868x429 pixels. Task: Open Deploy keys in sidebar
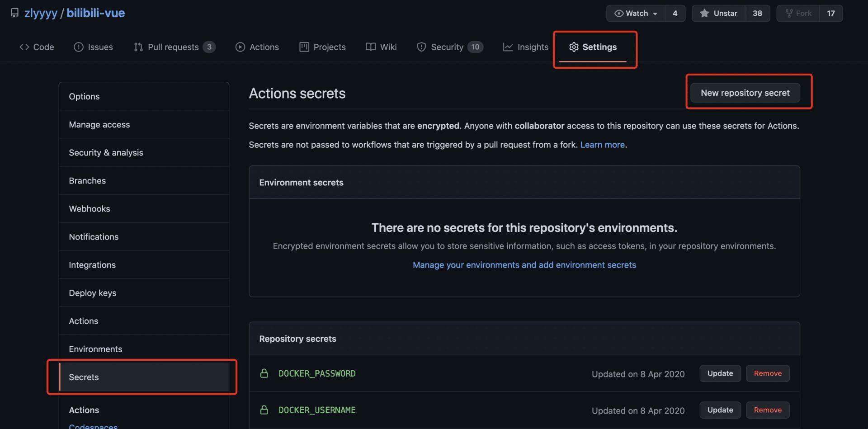pyautogui.click(x=144, y=292)
